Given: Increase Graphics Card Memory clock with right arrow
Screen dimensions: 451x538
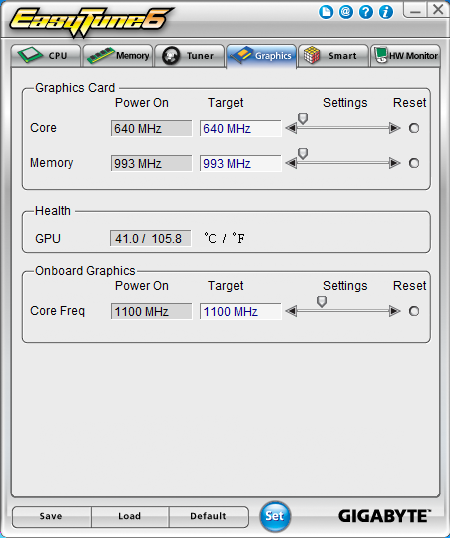Looking at the screenshot, I should pos(394,163).
